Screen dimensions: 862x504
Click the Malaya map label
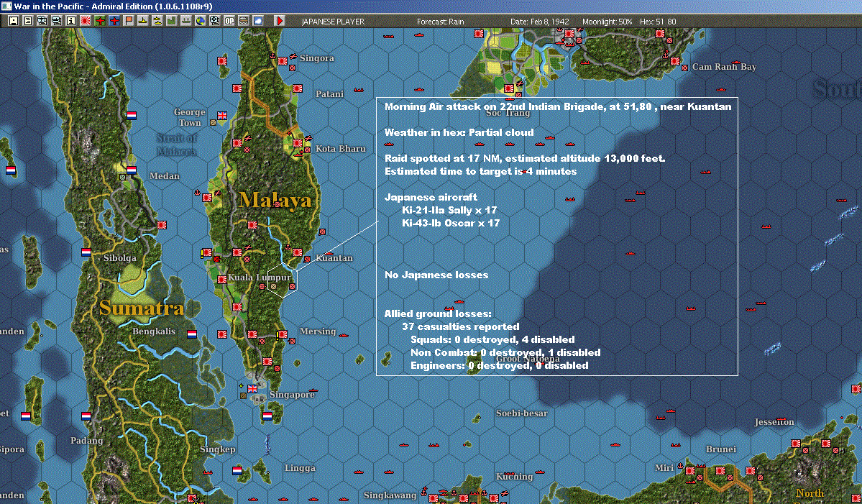coord(275,200)
